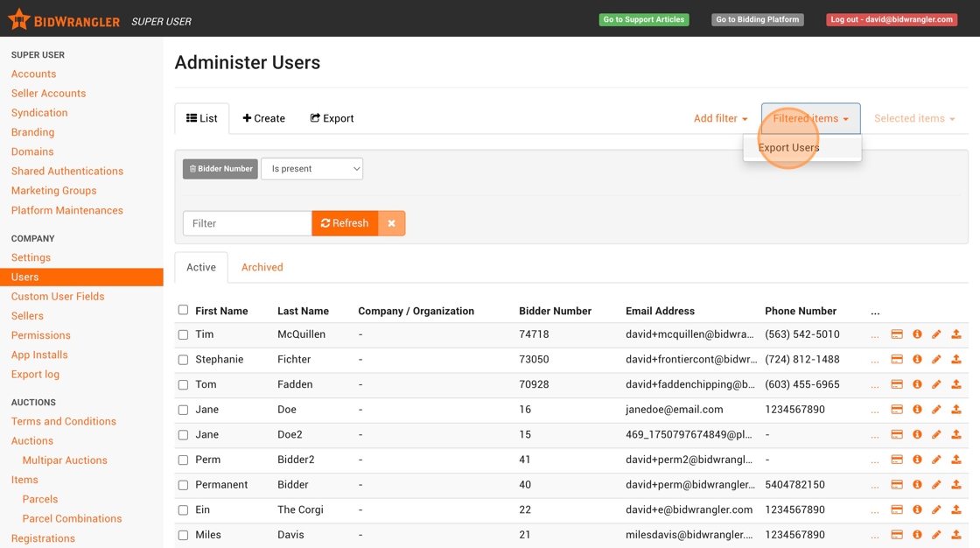Check the box for Tim McQuillen
Screen dimensions: 980x548
(x=183, y=334)
